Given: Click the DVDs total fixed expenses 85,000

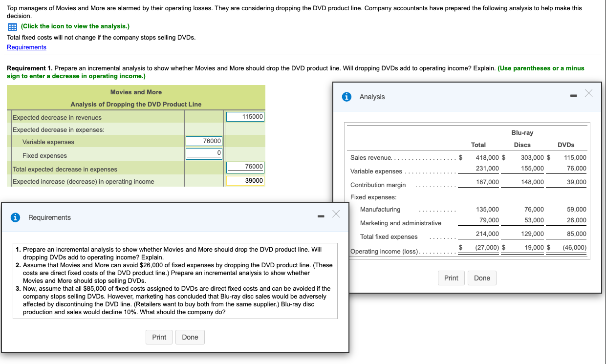Looking at the screenshot, I should point(577,234).
